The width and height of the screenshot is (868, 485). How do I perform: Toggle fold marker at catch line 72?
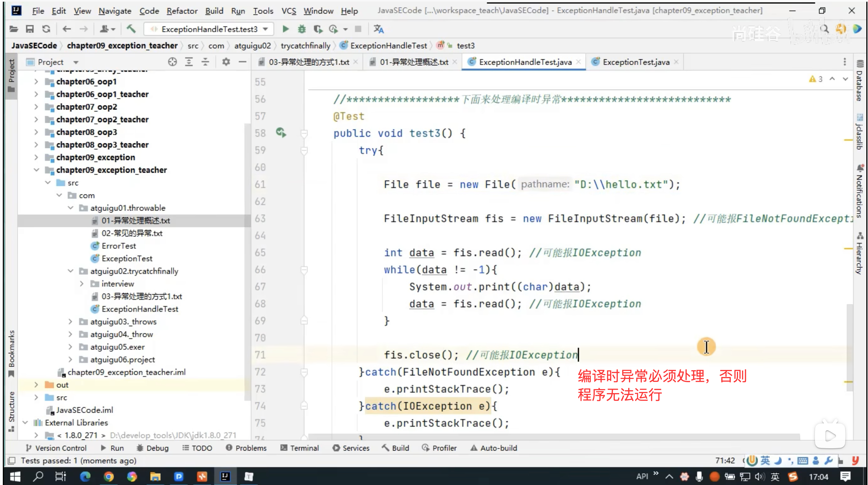(x=304, y=372)
